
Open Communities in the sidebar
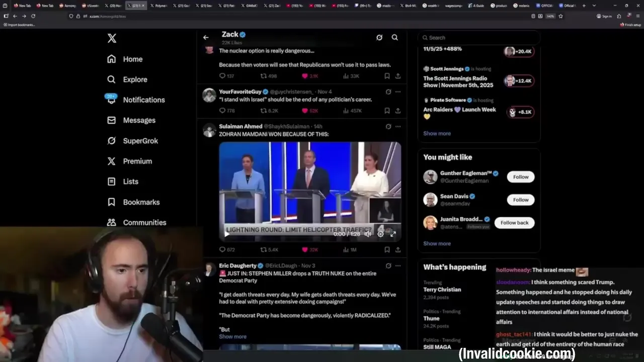click(136, 222)
